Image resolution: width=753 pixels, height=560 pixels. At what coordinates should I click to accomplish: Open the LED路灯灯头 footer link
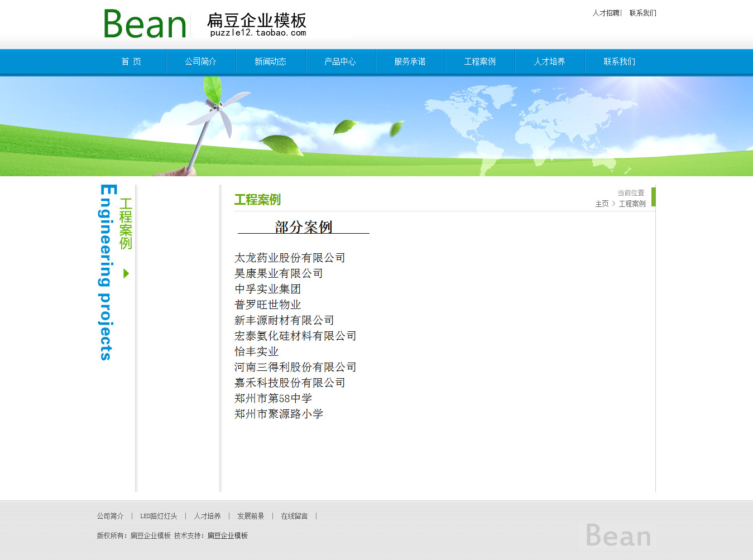[159, 516]
